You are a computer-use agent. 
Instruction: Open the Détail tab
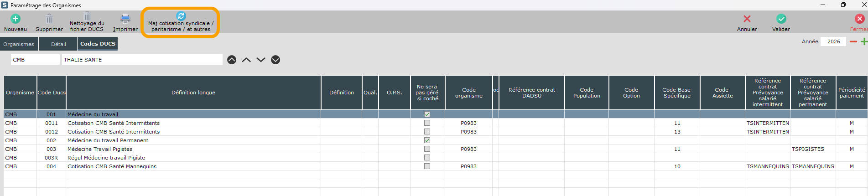58,44
